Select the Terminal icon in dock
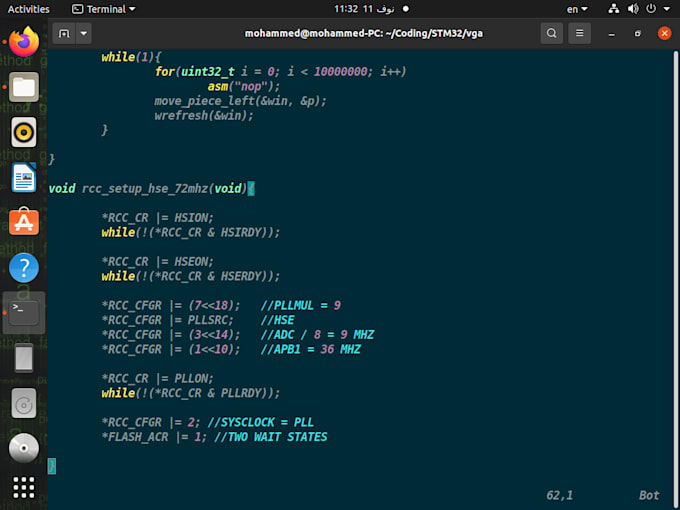The width and height of the screenshot is (680, 510). coord(24,313)
